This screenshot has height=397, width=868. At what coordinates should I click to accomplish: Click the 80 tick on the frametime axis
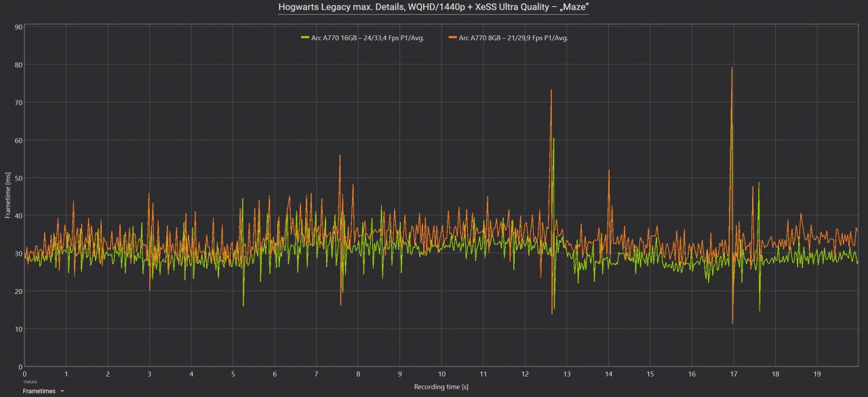tap(19, 65)
